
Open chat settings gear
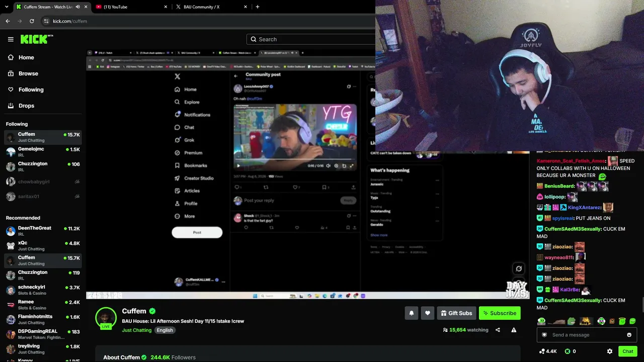point(610,351)
